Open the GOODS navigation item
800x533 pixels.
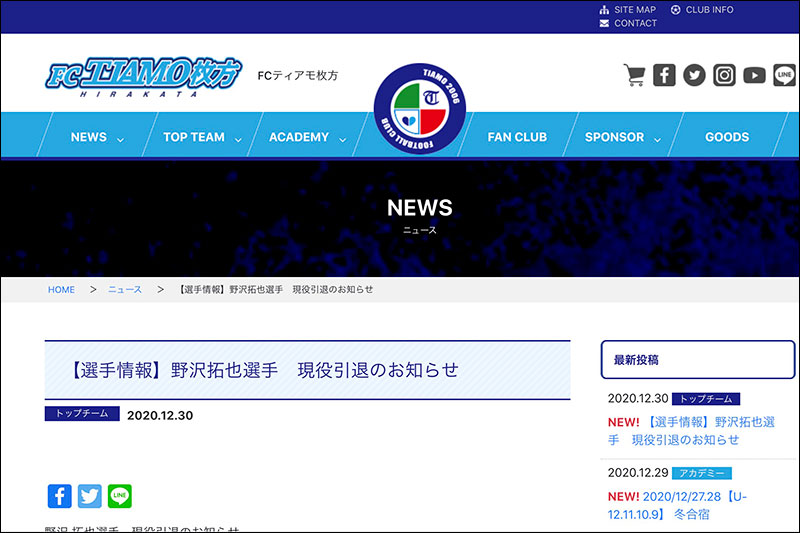(x=727, y=137)
